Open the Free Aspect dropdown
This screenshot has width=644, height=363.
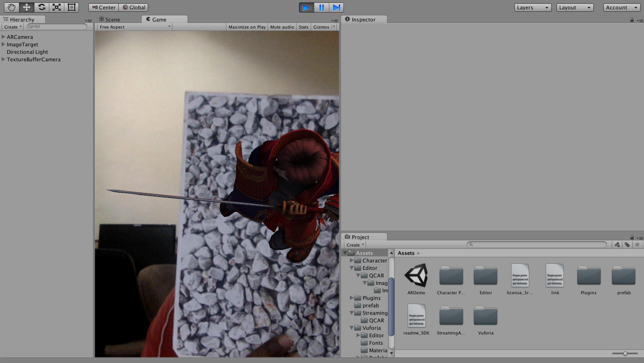[x=135, y=27]
